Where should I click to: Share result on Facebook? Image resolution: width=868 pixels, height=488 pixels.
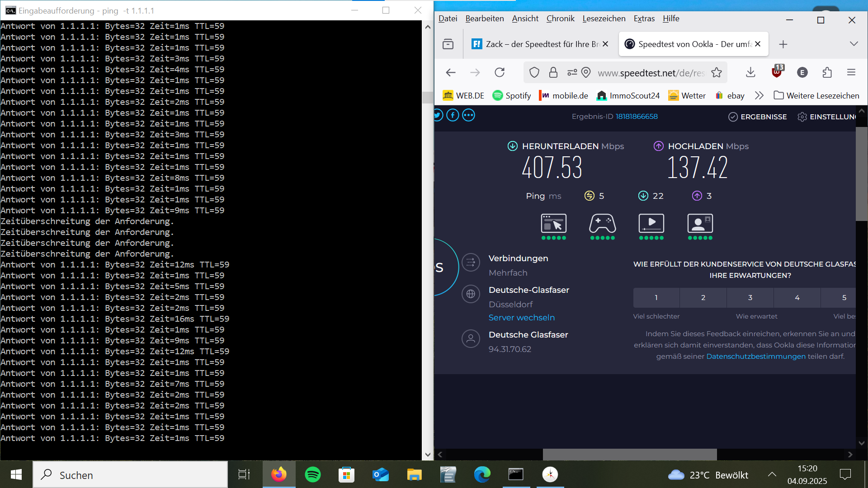coord(453,115)
